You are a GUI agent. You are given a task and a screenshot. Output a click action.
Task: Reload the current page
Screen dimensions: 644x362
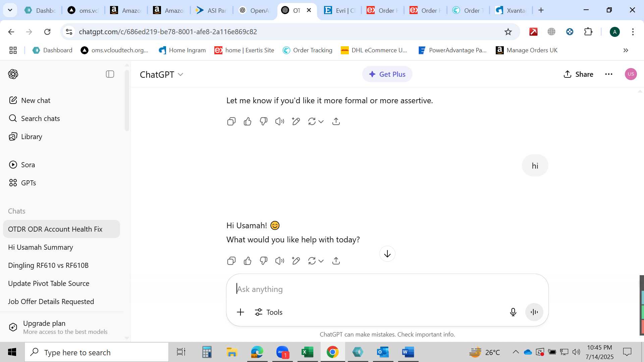47,32
